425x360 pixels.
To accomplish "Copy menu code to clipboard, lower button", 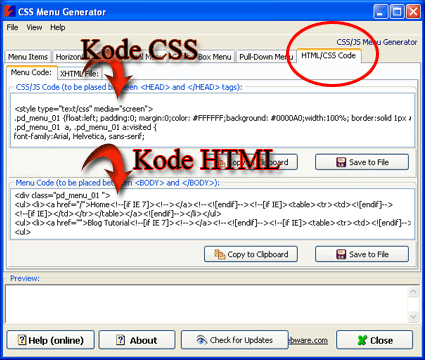I will (x=251, y=254).
